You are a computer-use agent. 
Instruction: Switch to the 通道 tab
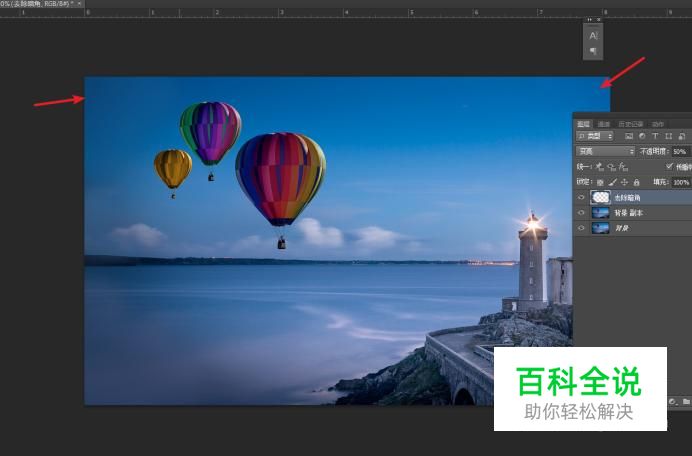click(x=603, y=124)
